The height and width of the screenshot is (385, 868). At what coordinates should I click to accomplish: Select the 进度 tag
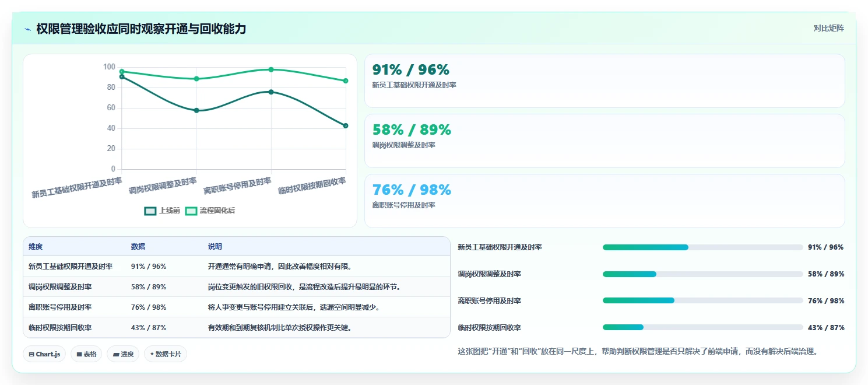click(123, 354)
